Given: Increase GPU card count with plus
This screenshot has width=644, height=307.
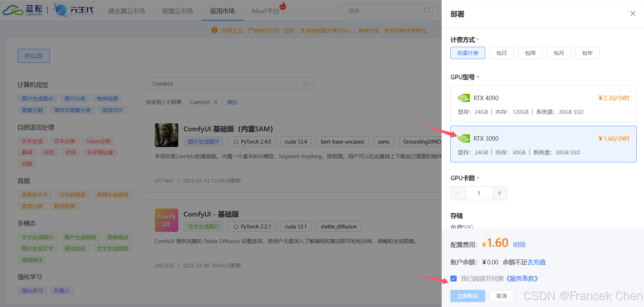Looking at the screenshot, I should pyautogui.click(x=500, y=193).
